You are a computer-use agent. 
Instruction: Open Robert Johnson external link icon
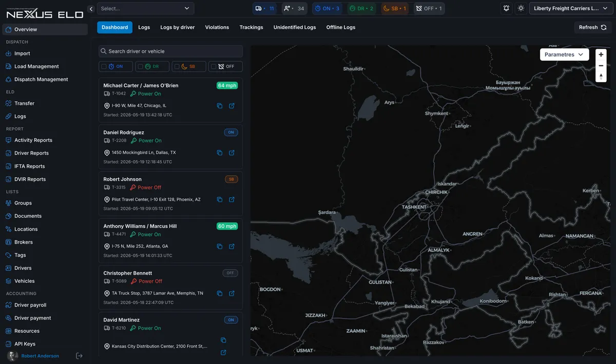[x=232, y=199]
